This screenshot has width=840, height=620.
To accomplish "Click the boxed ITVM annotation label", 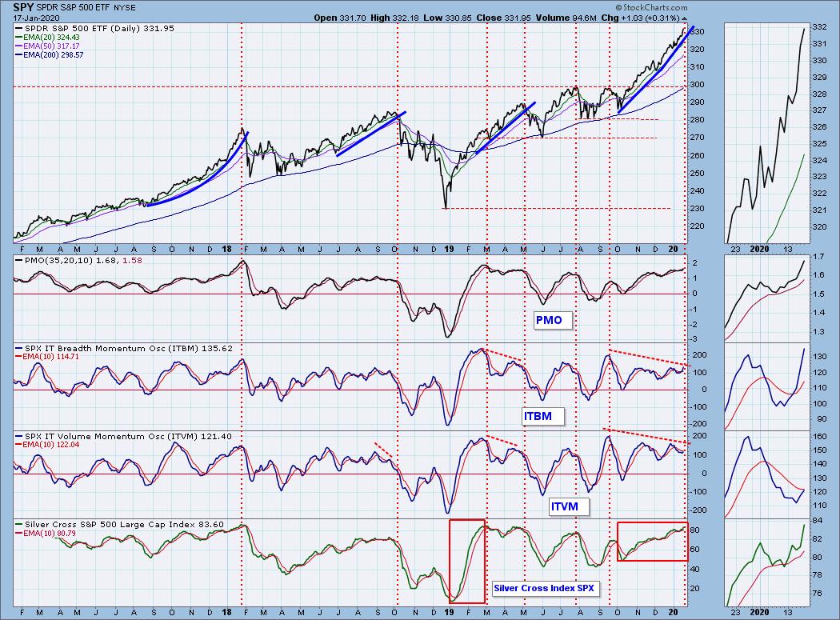I will pos(569,507).
